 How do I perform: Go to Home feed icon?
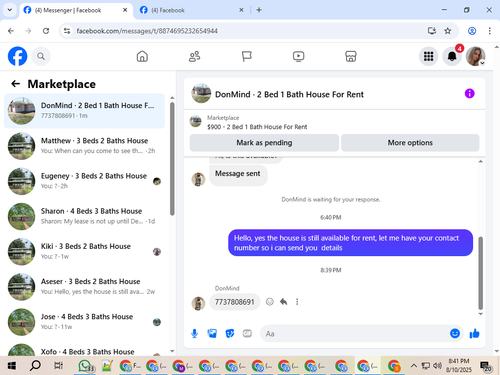142,56
